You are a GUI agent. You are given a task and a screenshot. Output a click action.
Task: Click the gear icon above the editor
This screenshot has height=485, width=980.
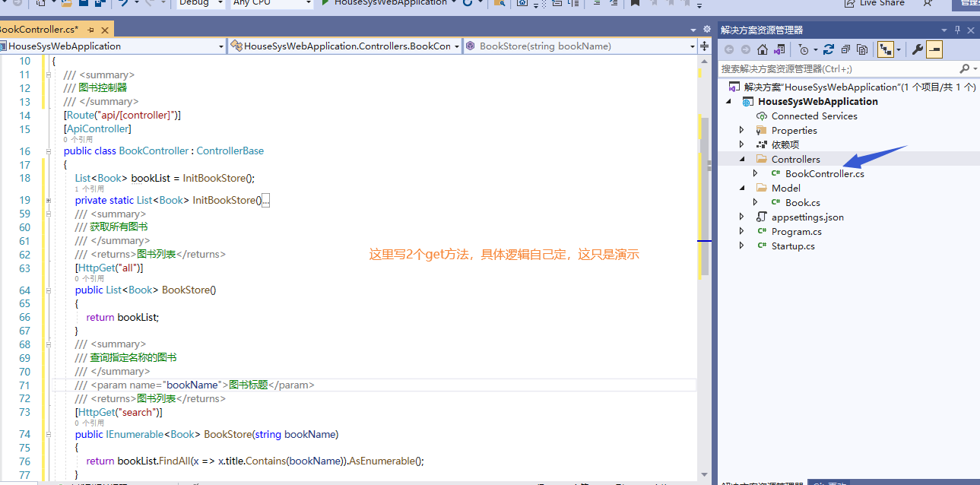pos(707,30)
